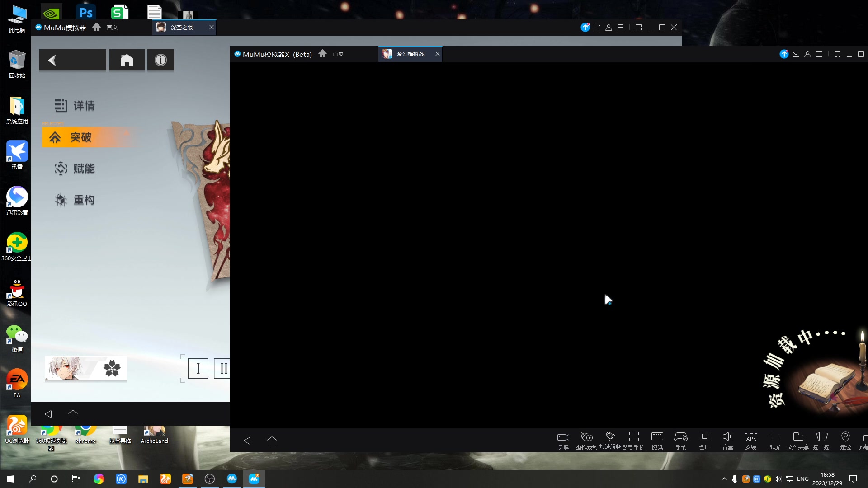Select weapon stage II in game menu
This screenshot has width=868, height=488.
point(223,368)
